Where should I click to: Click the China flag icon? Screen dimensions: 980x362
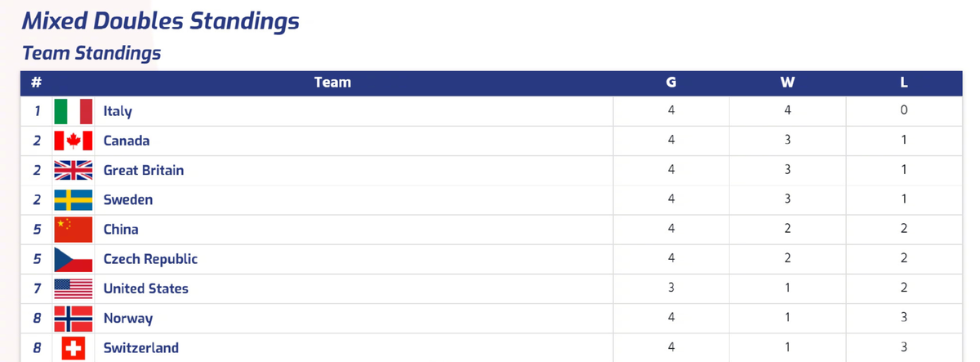click(73, 230)
